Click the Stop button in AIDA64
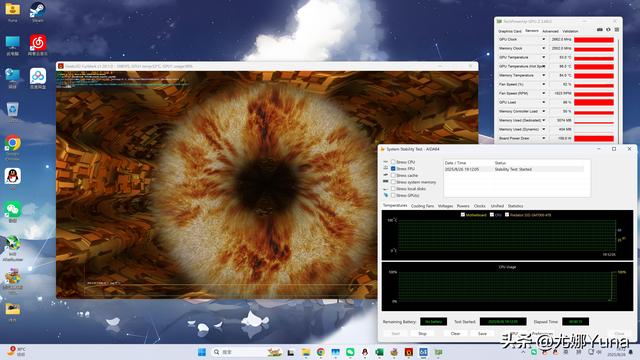 (x=422, y=334)
